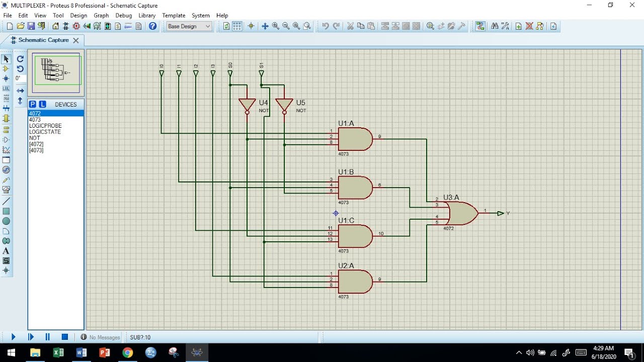The image size is (644, 362).
Task: Click the Save Project toolbar icon
Action: [x=31, y=26]
